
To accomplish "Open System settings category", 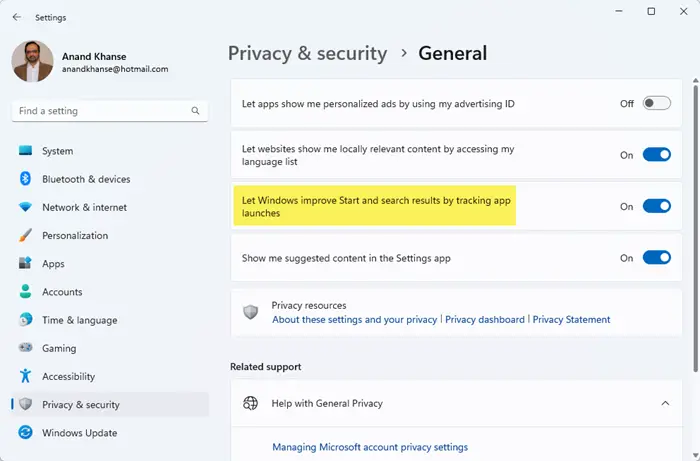I will click(110, 151).
